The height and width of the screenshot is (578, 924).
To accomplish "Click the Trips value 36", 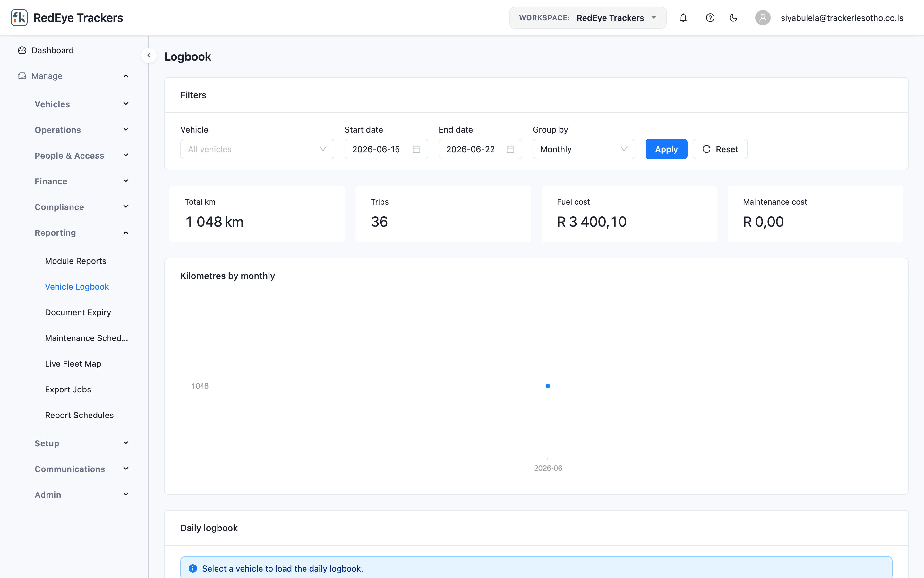I will (379, 222).
